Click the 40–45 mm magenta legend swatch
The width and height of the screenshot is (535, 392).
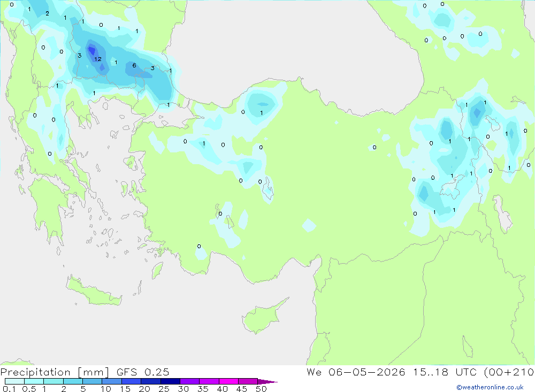[228, 381]
